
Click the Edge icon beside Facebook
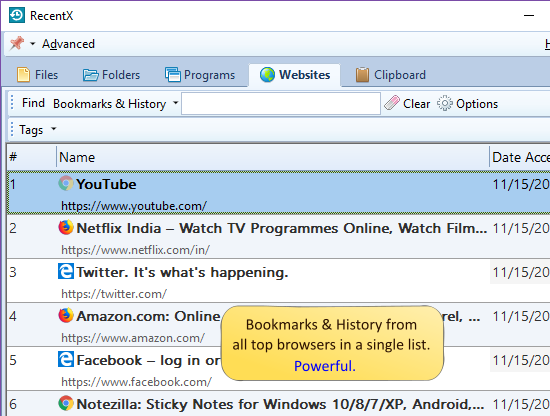click(x=66, y=360)
